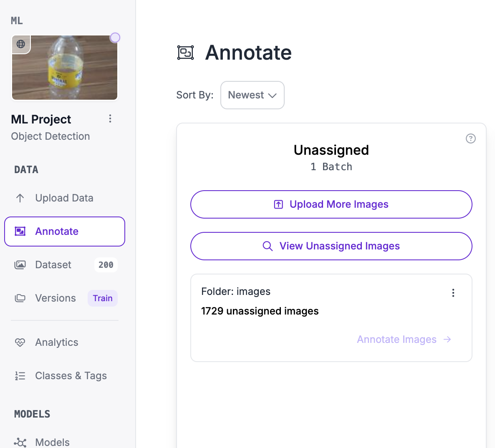Viewport: 495px width, 448px height.
Task: Click the View Unassigned Images button
Action: [331, 246]
